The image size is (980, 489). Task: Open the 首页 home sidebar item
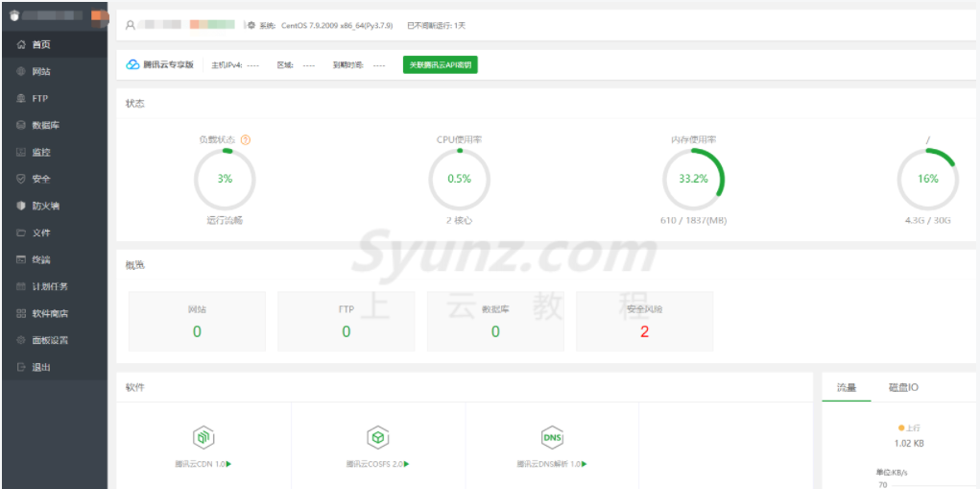(54, 44)
